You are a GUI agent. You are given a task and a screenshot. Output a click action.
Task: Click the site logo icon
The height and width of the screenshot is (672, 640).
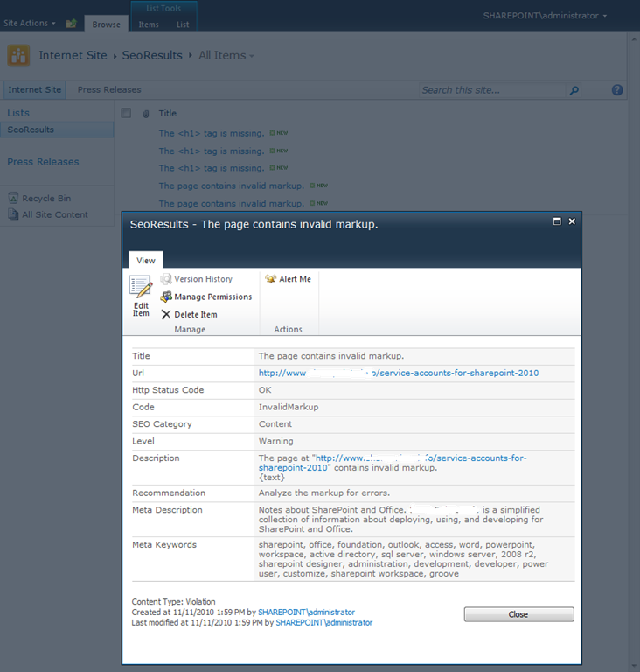tap(18, 56)
